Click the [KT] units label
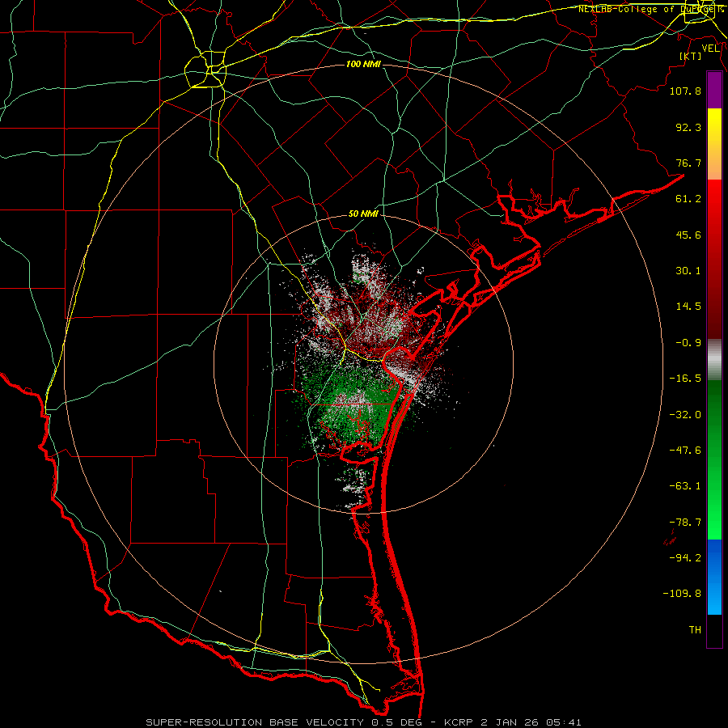The height and width of the screenshot is (728, 728). point(691,56)
